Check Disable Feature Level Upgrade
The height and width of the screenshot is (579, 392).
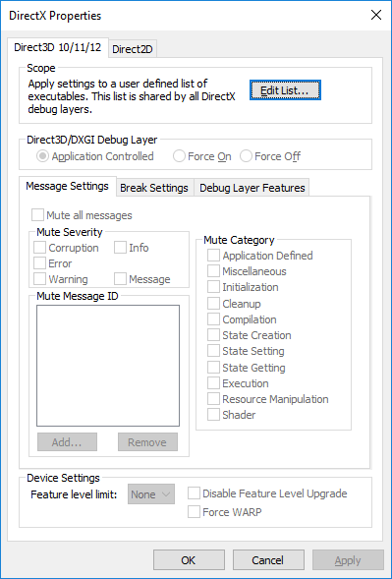pyautogui.click(x=267, y=493)
